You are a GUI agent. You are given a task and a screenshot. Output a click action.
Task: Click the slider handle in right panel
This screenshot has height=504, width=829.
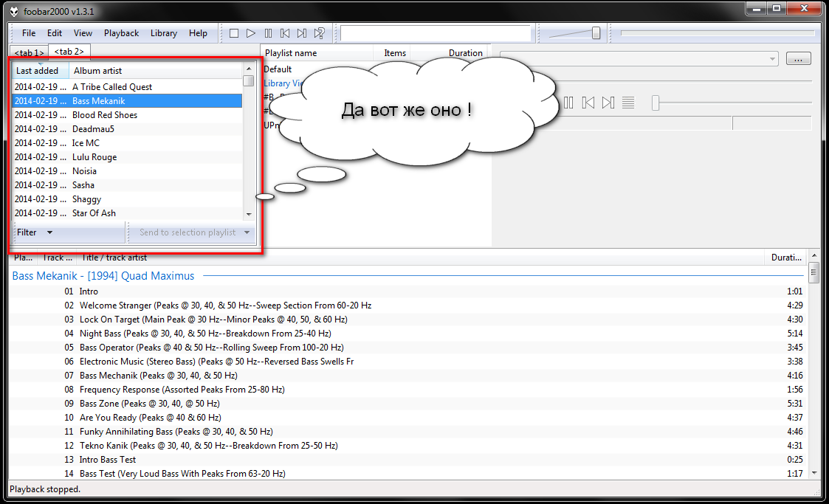coord(656,103)
